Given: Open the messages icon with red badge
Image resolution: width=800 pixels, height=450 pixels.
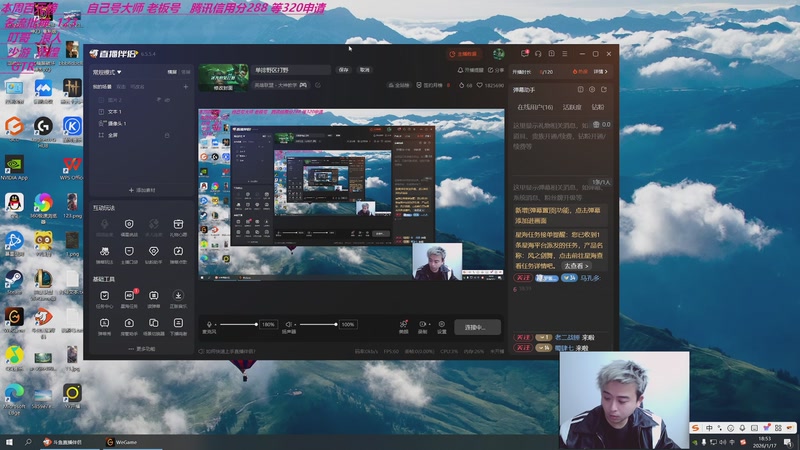Looking at the screenshot, I should point(524,54).
